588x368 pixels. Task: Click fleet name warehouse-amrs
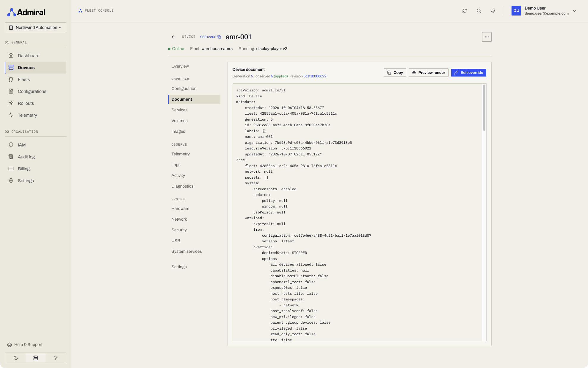tap(217, 49)
